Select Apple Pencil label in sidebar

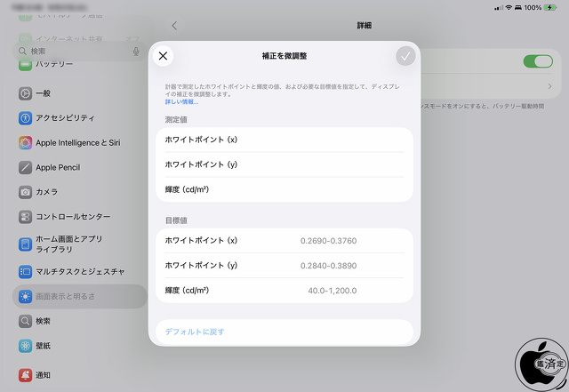tap(58, 167)
